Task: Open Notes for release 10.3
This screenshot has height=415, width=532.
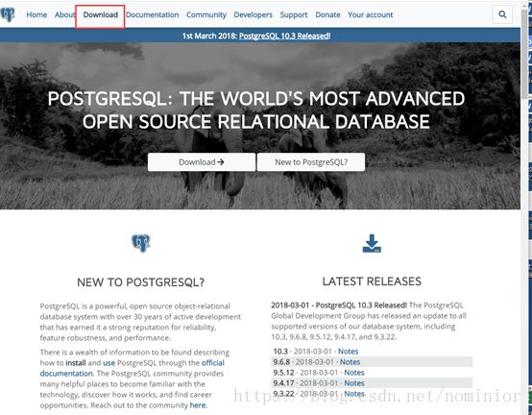Action: (349, 352)
